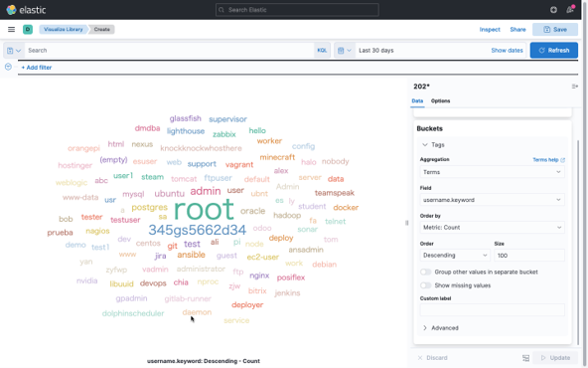Switch to the Data tab
Screen dimensions: 588x368
click(x=417, y=100)
